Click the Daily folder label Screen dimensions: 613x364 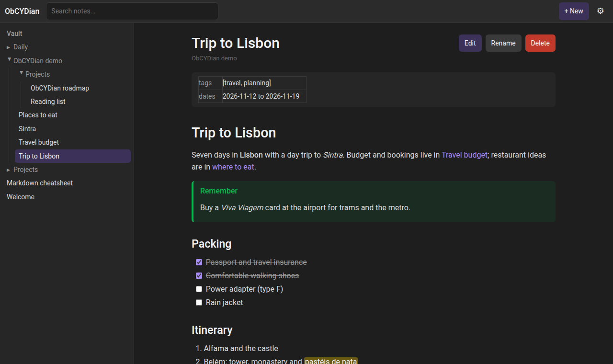21,47
